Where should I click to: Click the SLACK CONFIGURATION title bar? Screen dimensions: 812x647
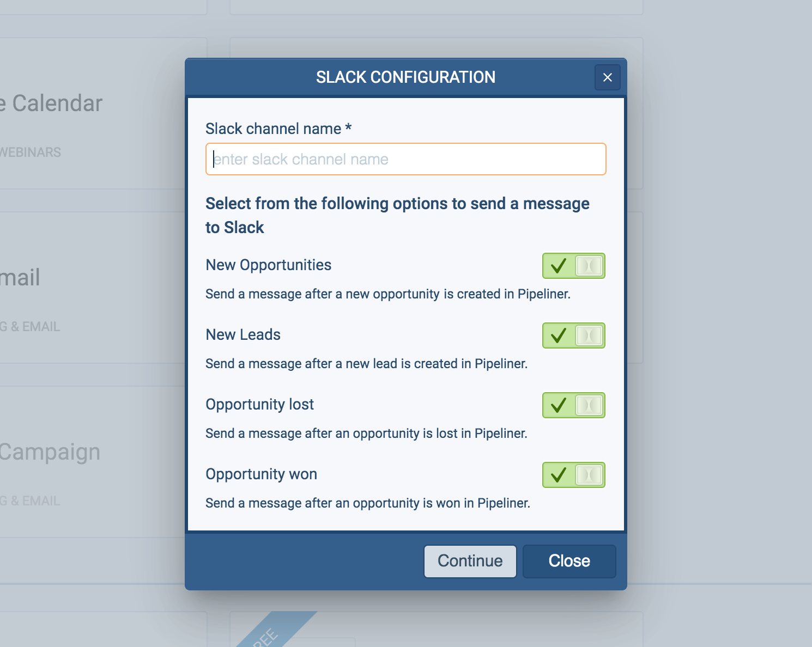click(x=405, y=77)
